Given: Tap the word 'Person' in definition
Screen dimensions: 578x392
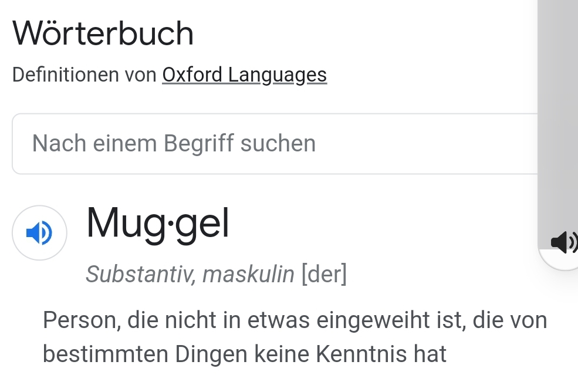Looking at the screenshot, I should [x=79, y=320].
